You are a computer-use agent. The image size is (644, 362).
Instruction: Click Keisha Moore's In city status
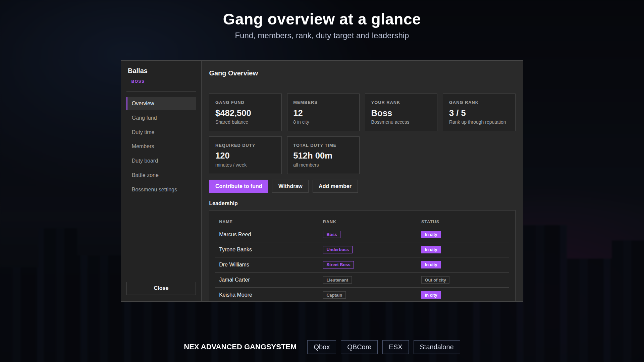click(431, 295)
